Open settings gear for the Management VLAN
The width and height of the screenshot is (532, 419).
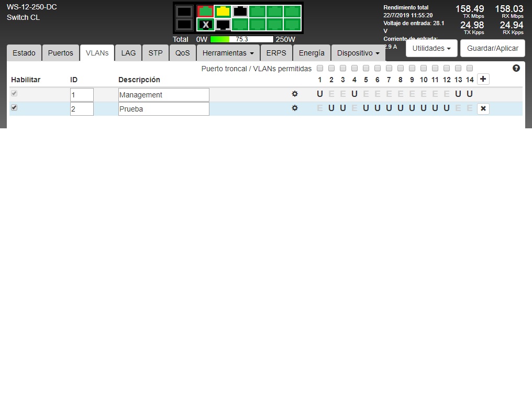(x=295, y=94)
